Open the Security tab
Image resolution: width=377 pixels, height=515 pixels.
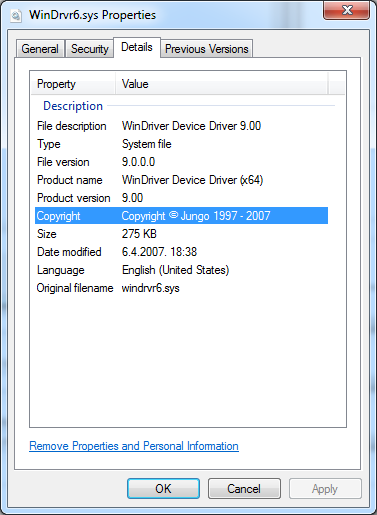(90, 49)
